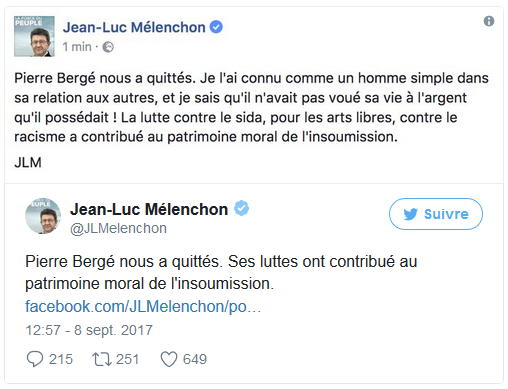Click the Twitter verified badge in embedded tweet
This screenshot has width=508, height=389.
(x=241, y=208)
